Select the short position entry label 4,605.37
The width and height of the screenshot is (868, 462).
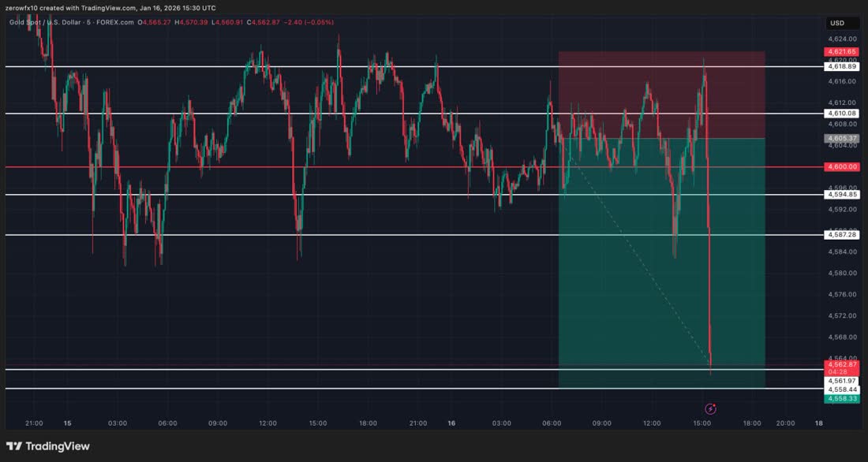coord(842,138)
